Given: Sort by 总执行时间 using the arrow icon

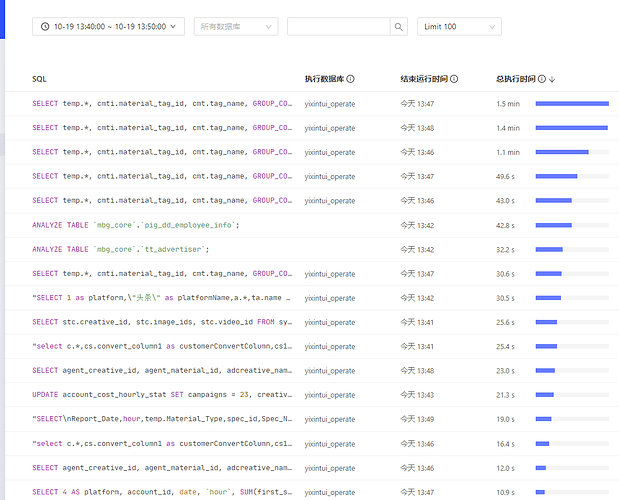Looking at the screenshot, I should pyautogui.click(x=552, y=79).
